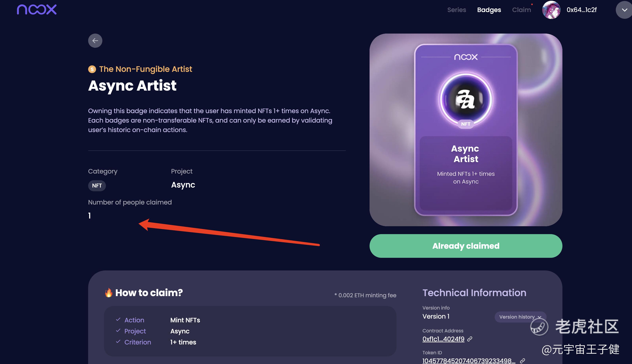The height and width of the screenshot is (364, 632).
Task: Click the Action checkmark
Action: click(118, 320)
